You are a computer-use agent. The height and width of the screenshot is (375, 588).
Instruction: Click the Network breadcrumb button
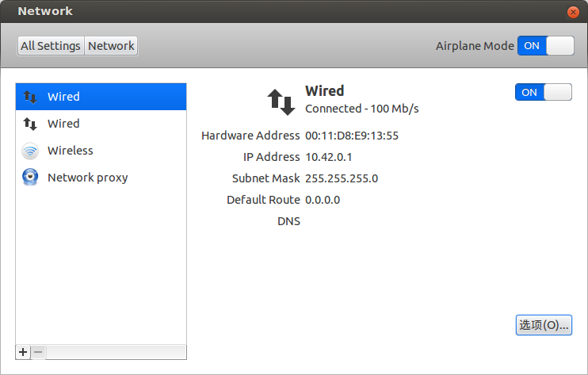coord(111,46)
